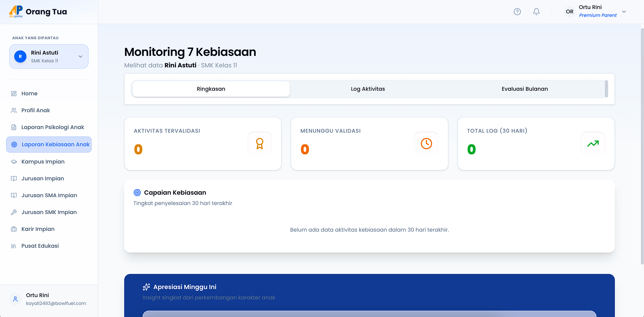Screen dimensions: 644x317
Task: Click the Jurusan SMA Impian book icon
Action: (14, 196)
